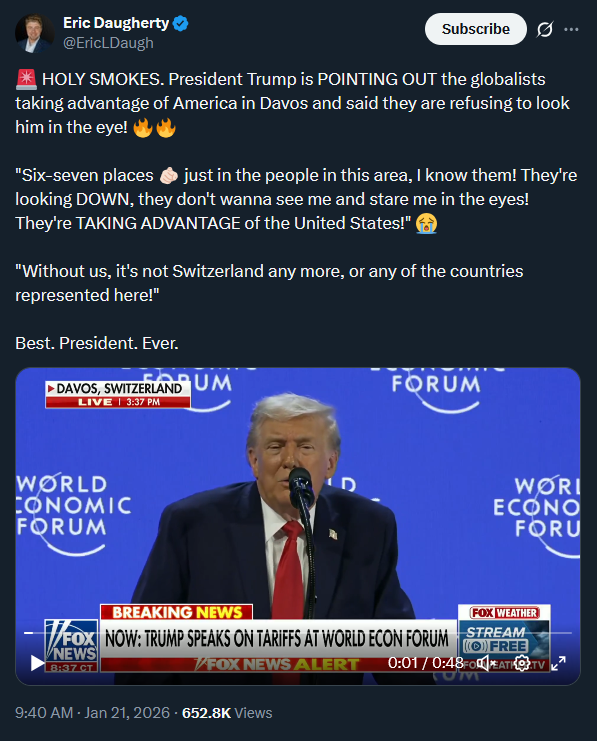Click the red siren emoji
This screenshot has height=741, width=597.
point(26,79)
